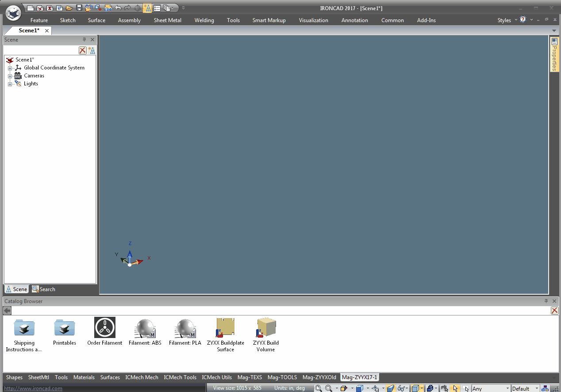Toggle the arrow selection tool in status bar
Viewport: 561px width, 392px height.
tap(455, 388)
